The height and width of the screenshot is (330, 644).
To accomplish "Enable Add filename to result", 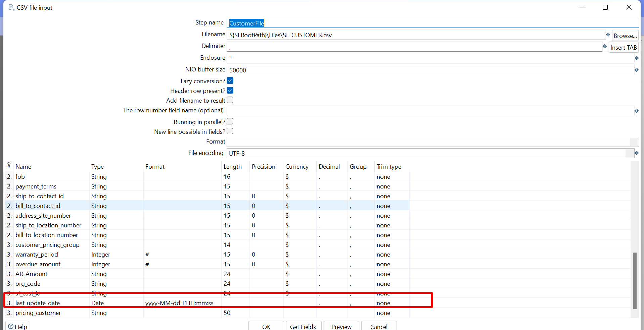I will (x=230, y=100).
